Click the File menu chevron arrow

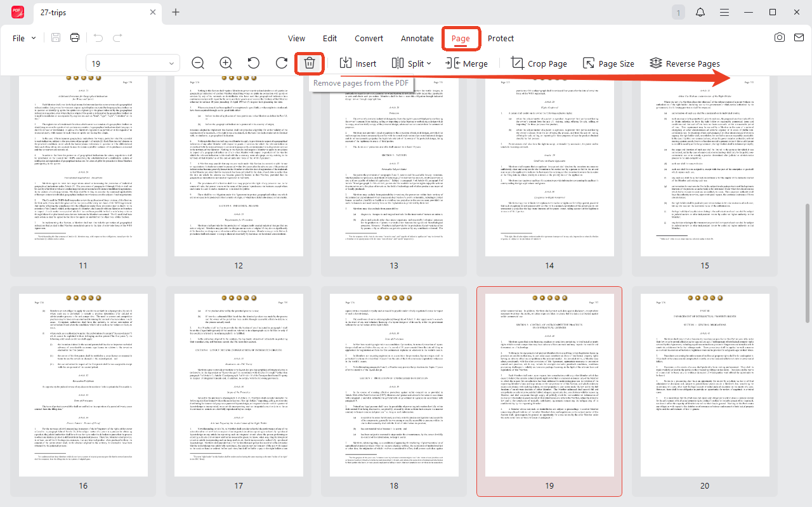pyautogui.click(x=34, y=38)
